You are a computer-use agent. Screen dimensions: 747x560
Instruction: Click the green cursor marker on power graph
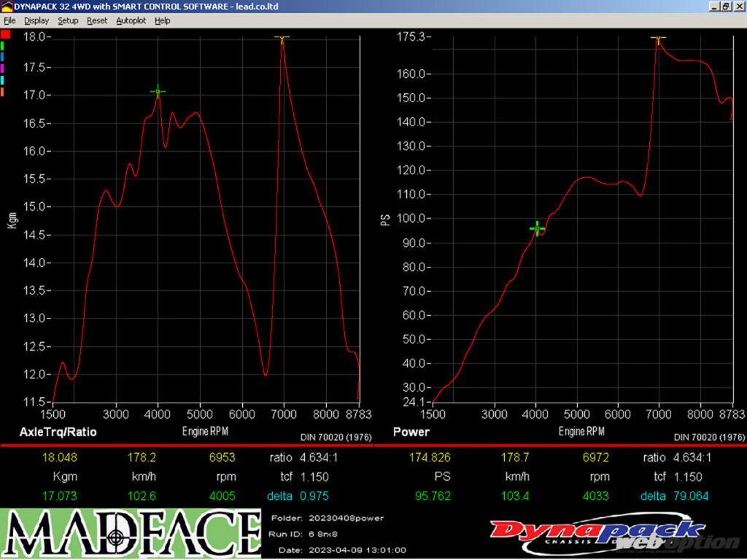(x=538, y=229)
